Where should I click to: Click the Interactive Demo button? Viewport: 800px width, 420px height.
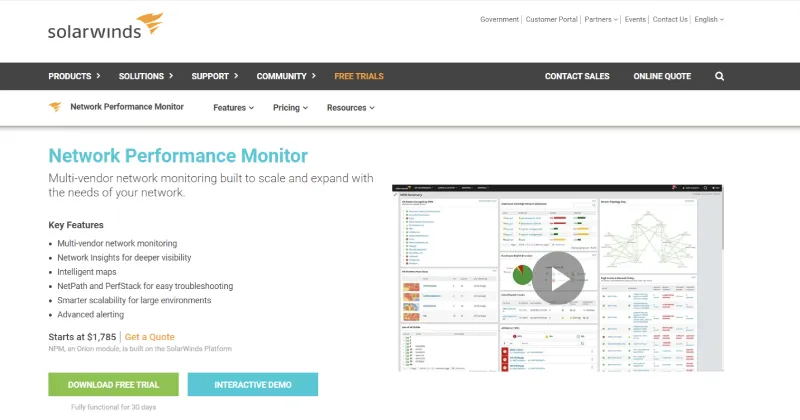point(253,384)
